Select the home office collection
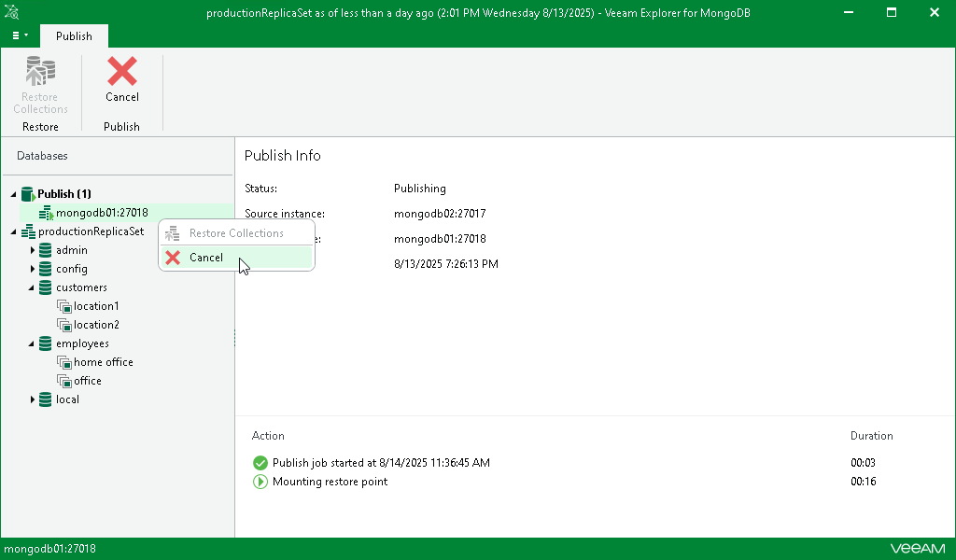This screenshot has height=560, width=956. point(103,362)
